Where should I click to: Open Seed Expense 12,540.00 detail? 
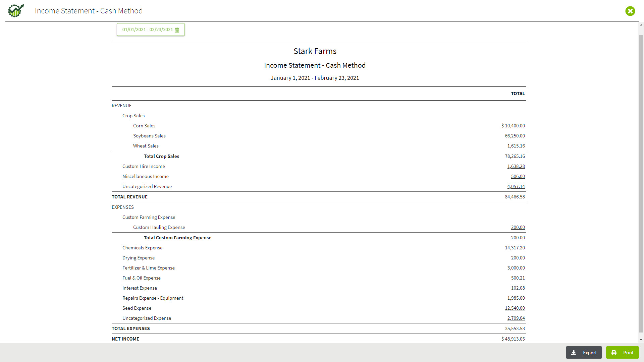coord(515,308)
